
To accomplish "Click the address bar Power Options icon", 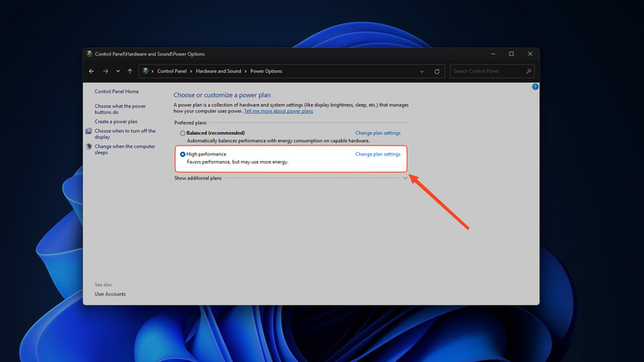I will point(146,71).
